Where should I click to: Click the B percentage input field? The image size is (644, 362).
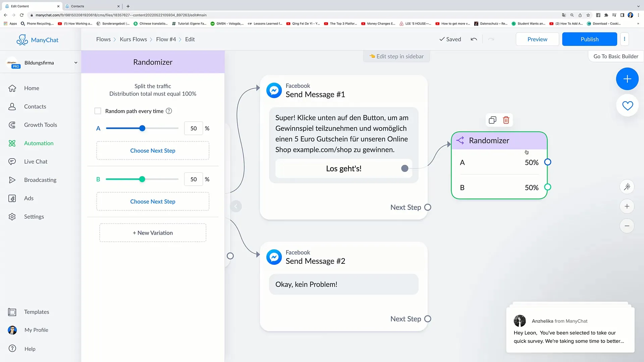(x=194, y=179)
